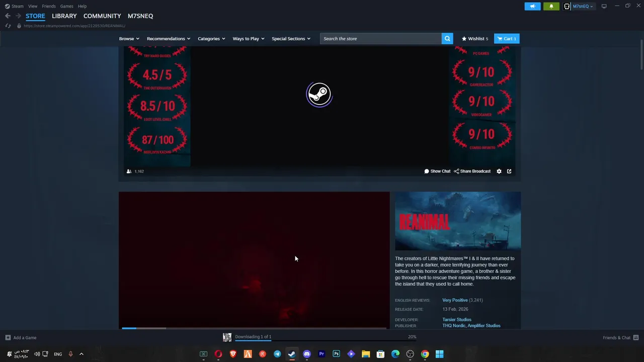Open Amplifier Studios publisher link
This screenshot has height=362, width=644.
click(x=484, y=326)
